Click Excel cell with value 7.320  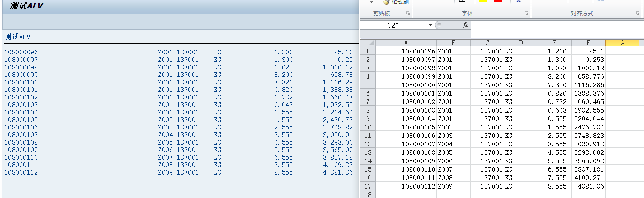coord(554,85)
